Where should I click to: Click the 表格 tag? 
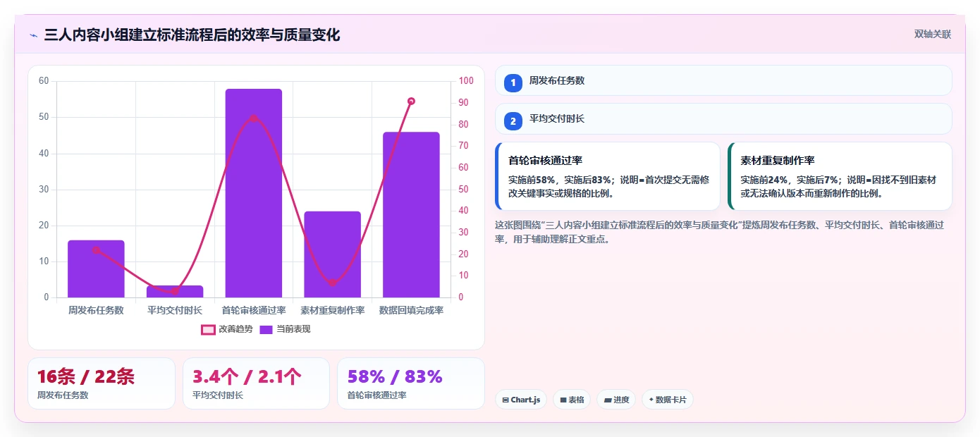(572, 400)
